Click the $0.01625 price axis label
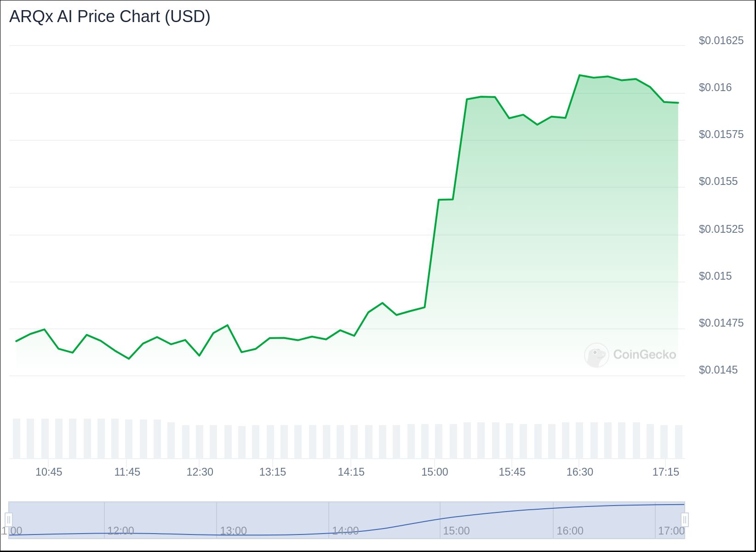This screenshot has width=756, height=552. point(721,40)
